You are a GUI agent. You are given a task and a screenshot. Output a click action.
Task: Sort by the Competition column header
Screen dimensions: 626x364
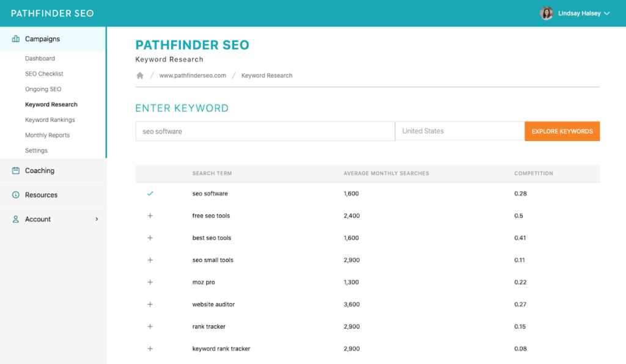(534, 173)
